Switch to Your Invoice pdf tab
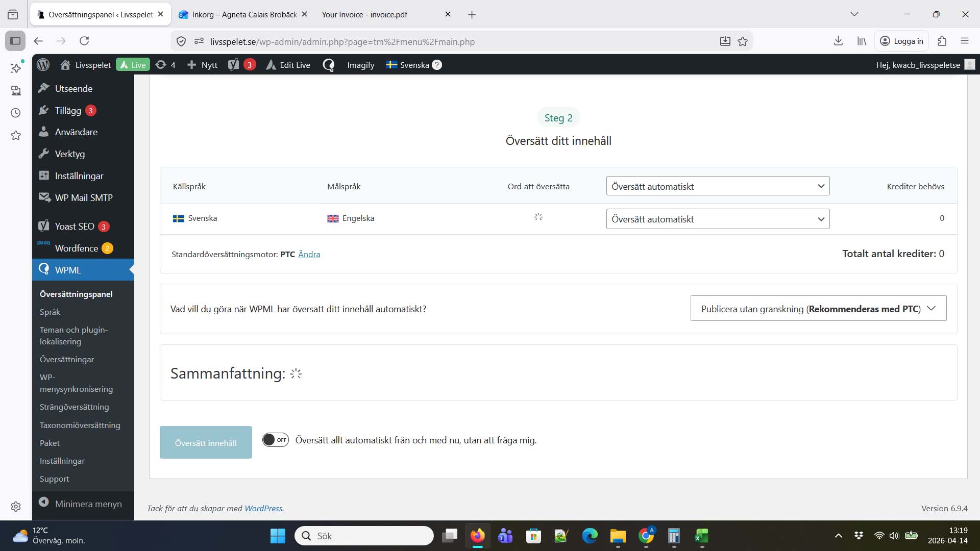This screenshot has height=551, width=980. coord(364,14)
